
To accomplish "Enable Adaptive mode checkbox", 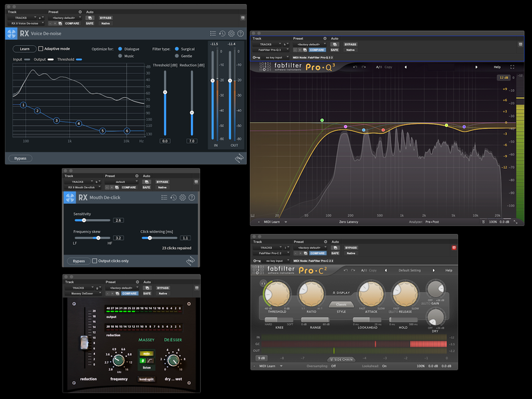I will pyautogui.click(x=41, y=49).
